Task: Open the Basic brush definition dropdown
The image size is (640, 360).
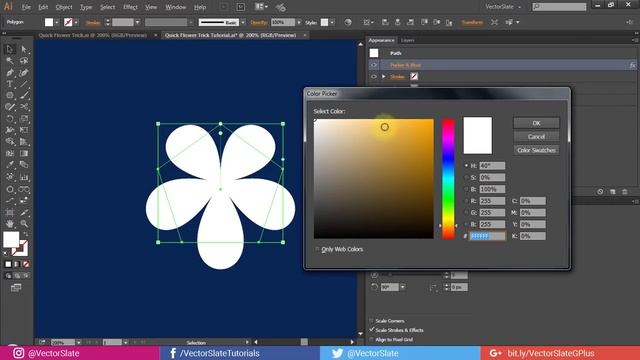Action: tap(243, 22)
